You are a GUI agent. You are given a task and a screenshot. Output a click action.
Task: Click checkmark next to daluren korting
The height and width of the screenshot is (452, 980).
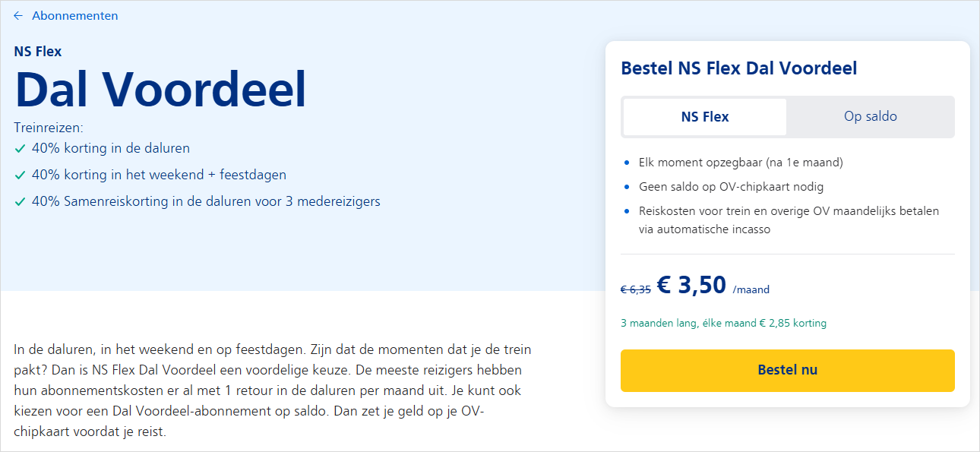coord(20,149)
